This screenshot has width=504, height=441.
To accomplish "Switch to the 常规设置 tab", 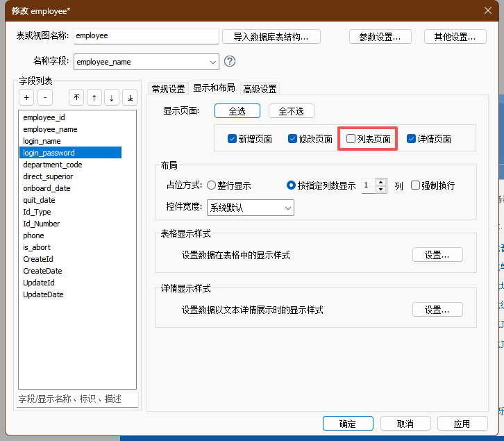I will [x=168, y=89].
